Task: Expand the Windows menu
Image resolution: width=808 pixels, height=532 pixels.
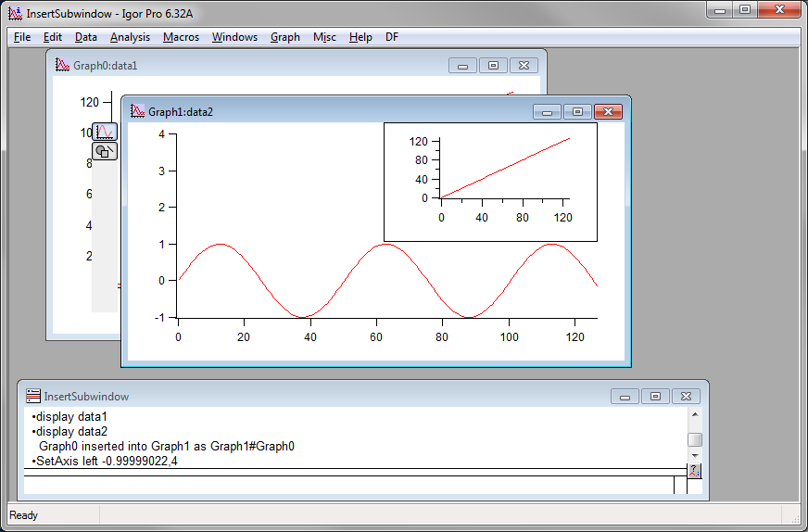Action: 234,37
